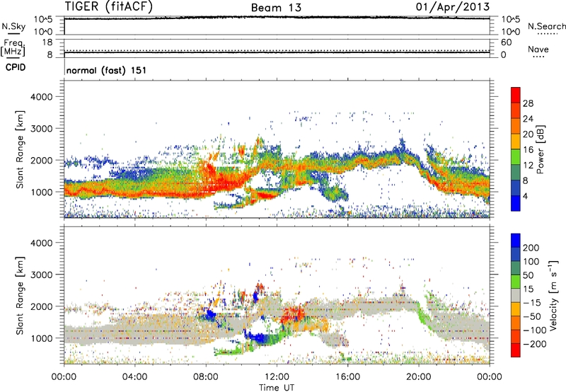Click the '2000' tick on velocity panel axis
The height and width of the screenshot is (392, 566).
pos(42,306)
